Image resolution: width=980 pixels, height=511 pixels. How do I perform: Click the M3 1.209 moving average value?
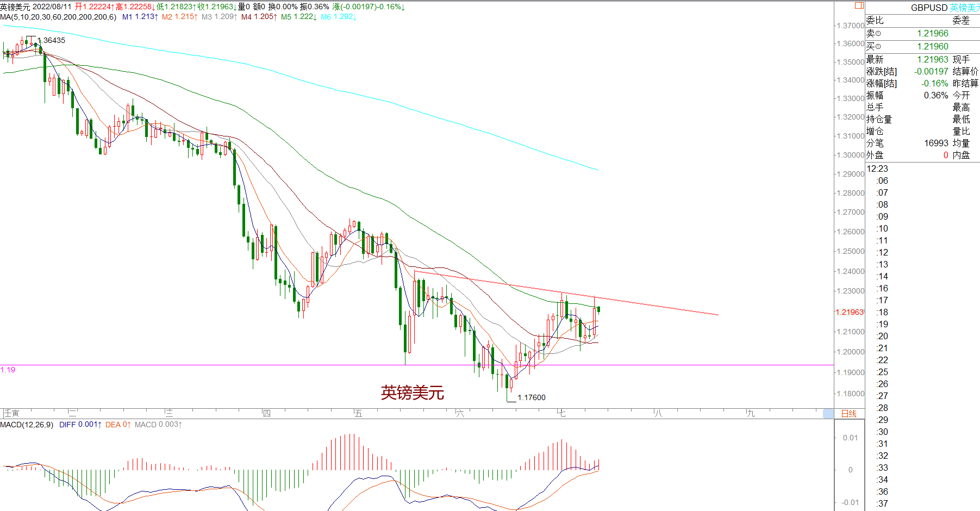(220, 17)
